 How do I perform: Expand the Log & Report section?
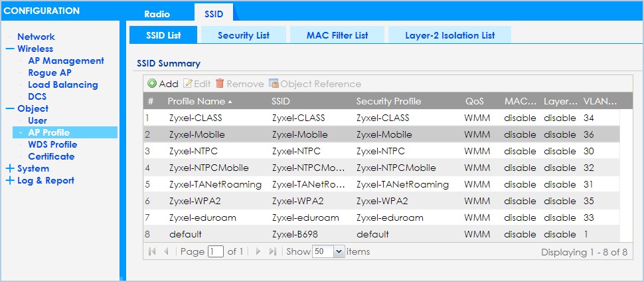pos(10,180)
